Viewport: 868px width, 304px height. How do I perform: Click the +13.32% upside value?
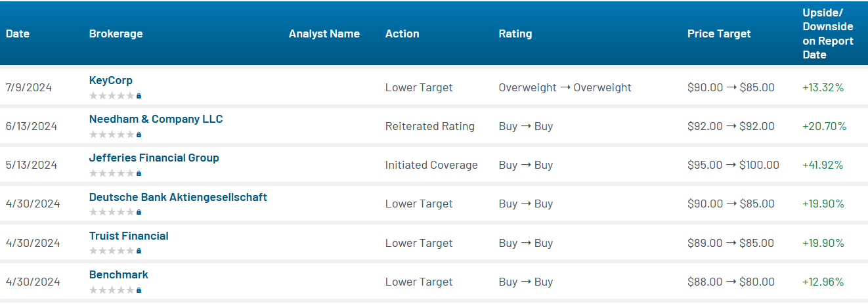tap(823, 87)
